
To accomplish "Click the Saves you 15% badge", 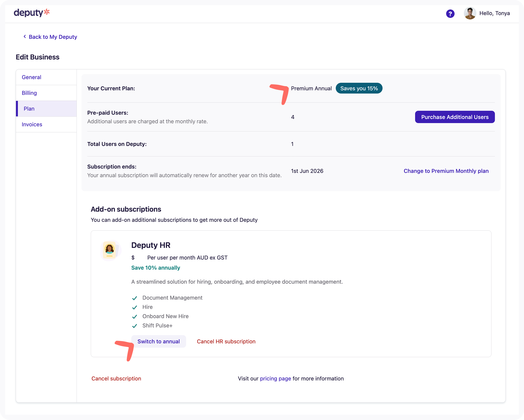I will tap(359, 88).
